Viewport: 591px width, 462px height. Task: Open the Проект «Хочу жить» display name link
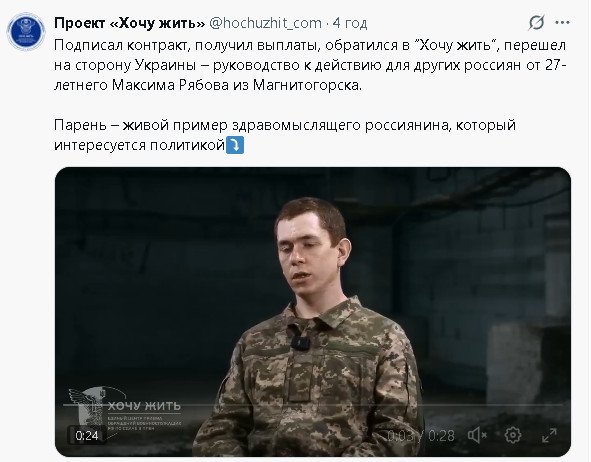(129, 23)
